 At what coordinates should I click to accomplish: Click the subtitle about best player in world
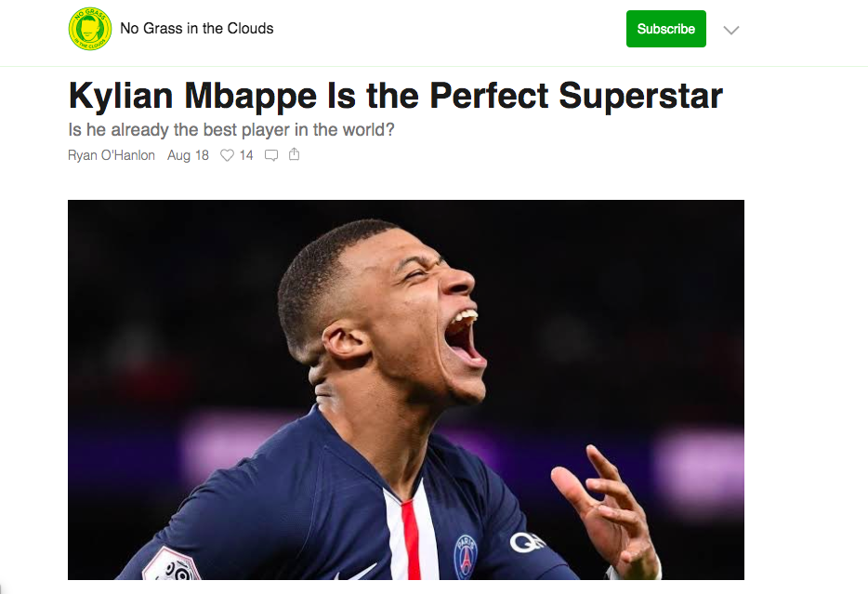click(231, 130)
